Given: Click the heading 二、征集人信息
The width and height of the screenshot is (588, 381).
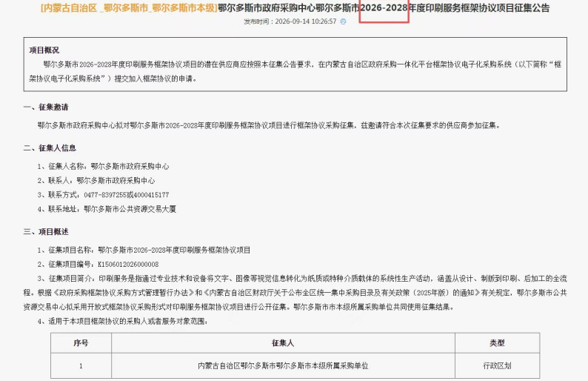Looking at the screenshot, I should click(x=50, y=148).
